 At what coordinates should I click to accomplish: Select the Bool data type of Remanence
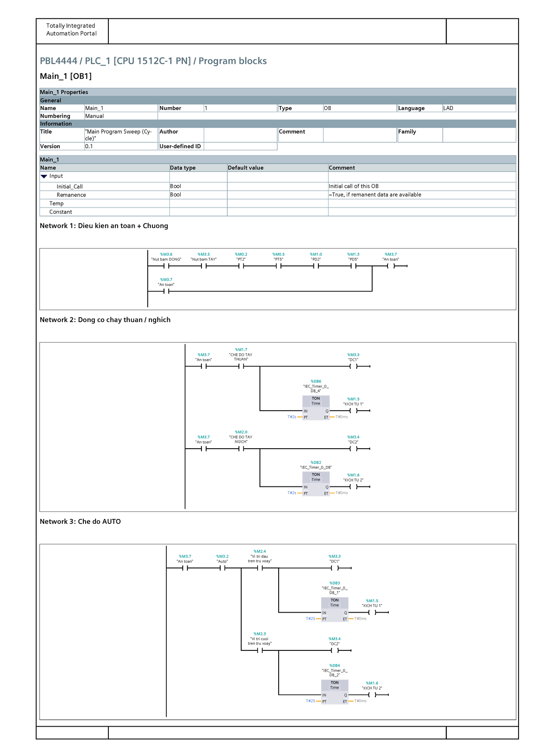(x=175, y=195)
